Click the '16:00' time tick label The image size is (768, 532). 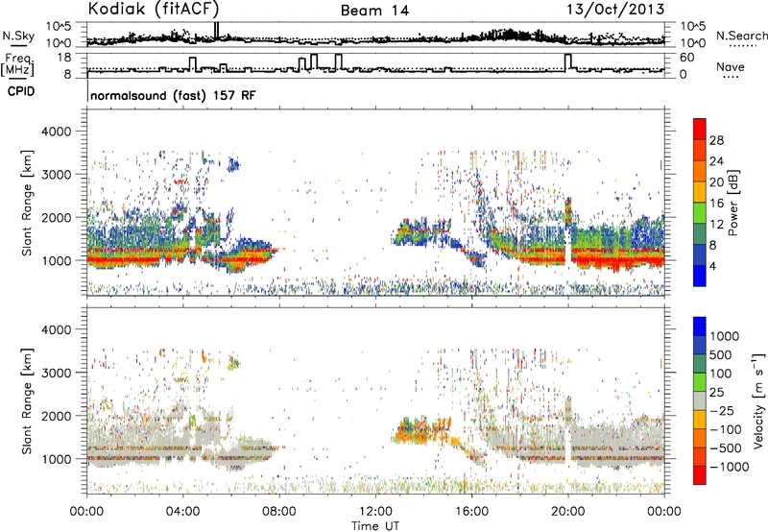click(471, 512)
